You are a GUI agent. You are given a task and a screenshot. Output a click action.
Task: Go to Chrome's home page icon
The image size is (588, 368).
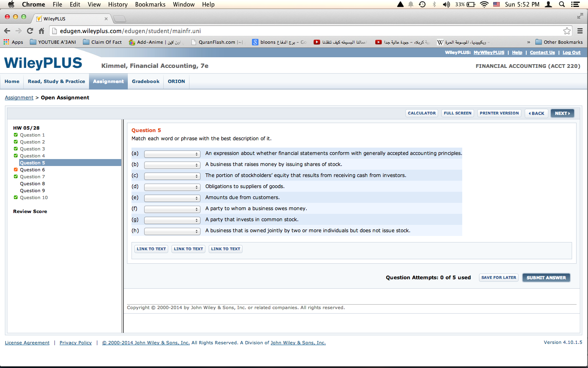[x=41, y=31]
